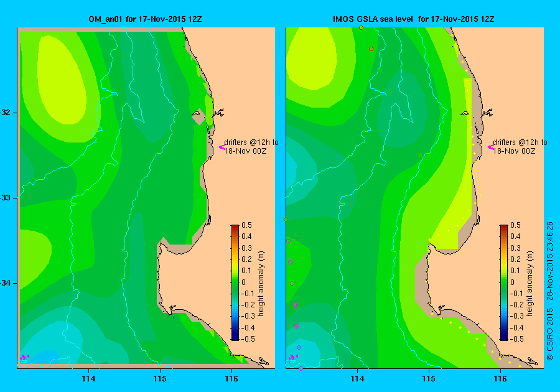Screen dimensions: 560x392
Task: Select the 0.5 colorbar label in the OM_an01 panel
Action: [x=246, y=225]
